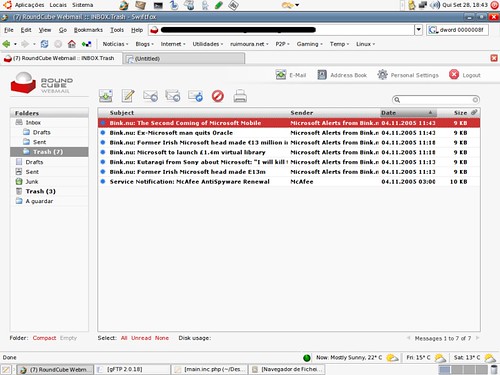
Task: Expand the Notícias bookmarks folder
Action: [115, 44]
